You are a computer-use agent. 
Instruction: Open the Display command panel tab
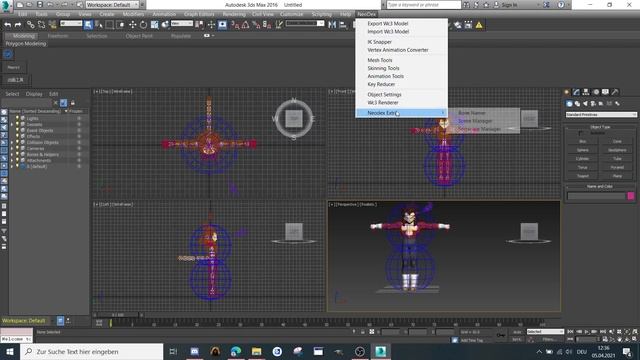click(x=605, y=92)
